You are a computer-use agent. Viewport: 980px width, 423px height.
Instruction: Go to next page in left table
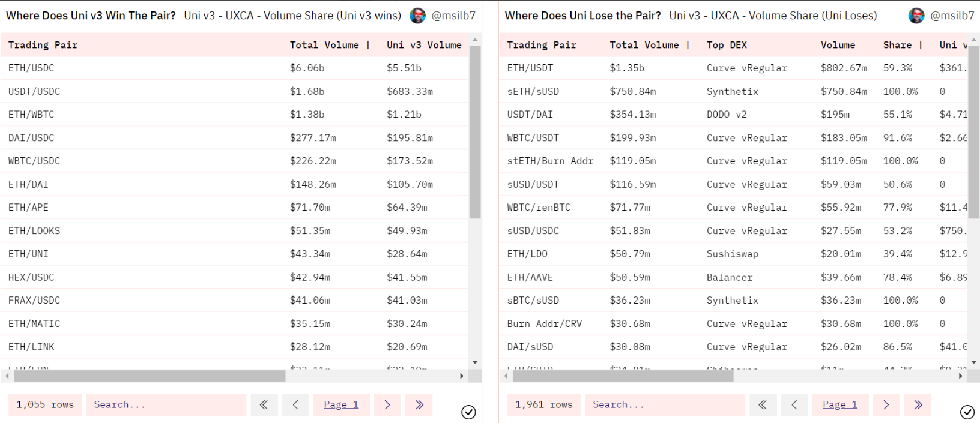(x=387, y=405)
